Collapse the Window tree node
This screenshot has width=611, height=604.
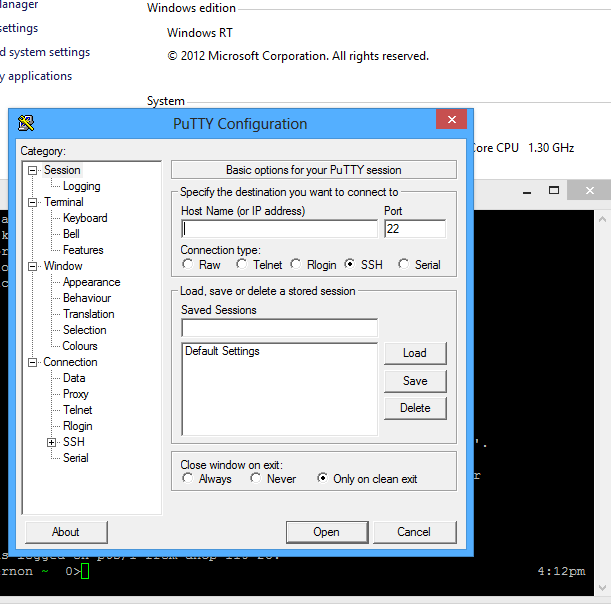pos(32,266)
